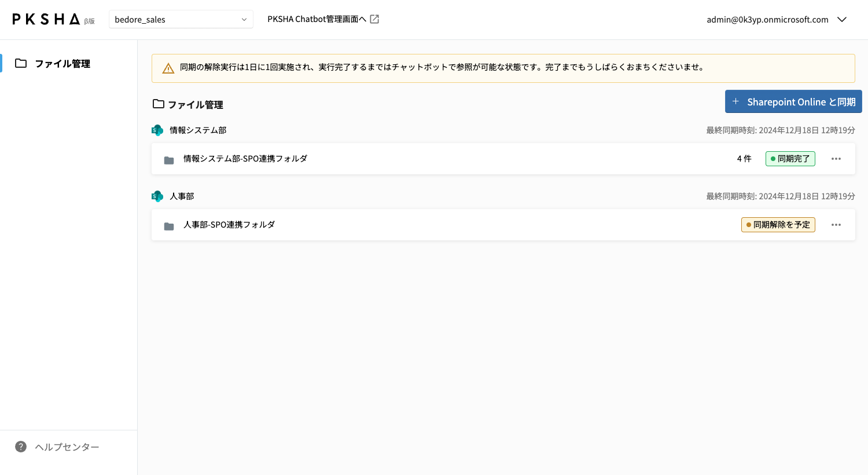Open the bedore_sales workspace dropdown
Image resolution: width=868 pixels, height=475 pixels.
coord(181,19)
